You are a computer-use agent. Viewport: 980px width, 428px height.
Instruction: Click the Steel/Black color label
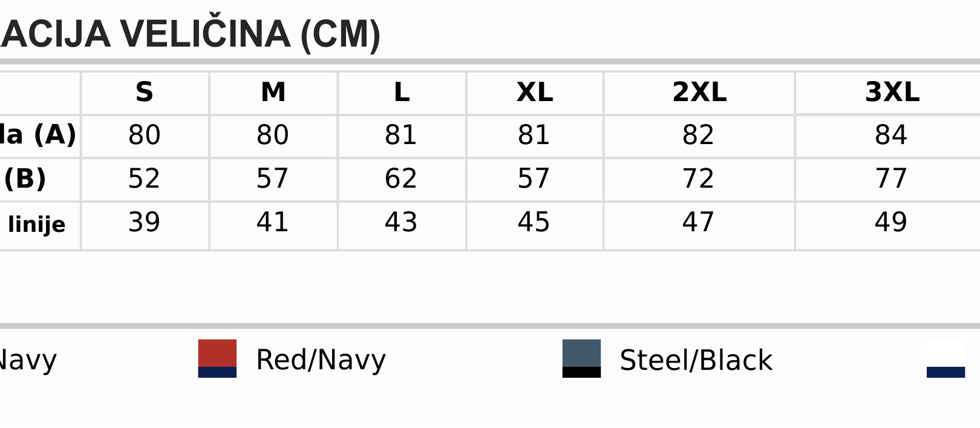pyautogui.click(x=696, y=360)
